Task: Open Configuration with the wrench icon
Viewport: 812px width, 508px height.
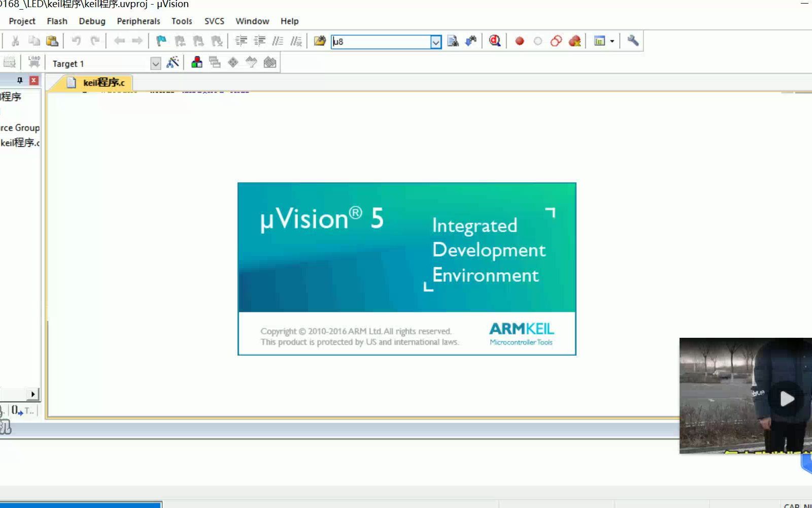Action: (x=633, y=41)
